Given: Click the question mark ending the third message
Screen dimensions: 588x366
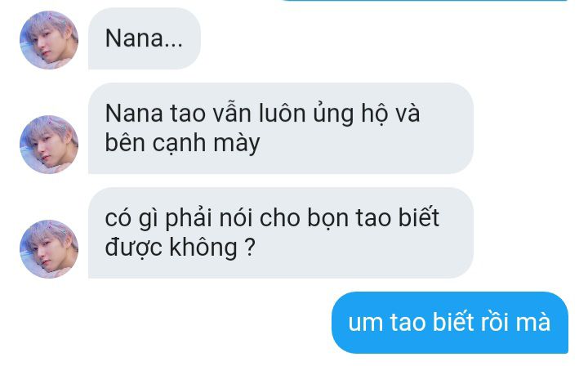Looking at the screenshot, I should [250, 247].
